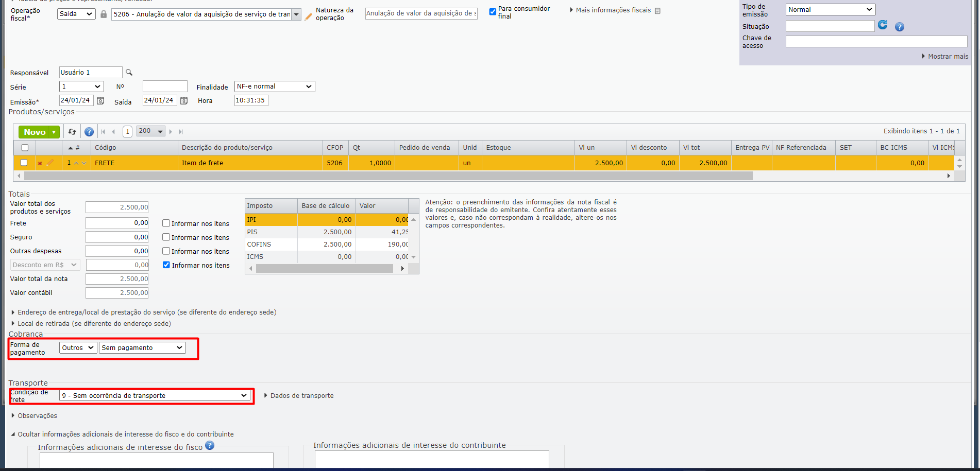Click the blue refresh icon beside Situação
Screen dimensions: 980x471
[x=883, y=25]
